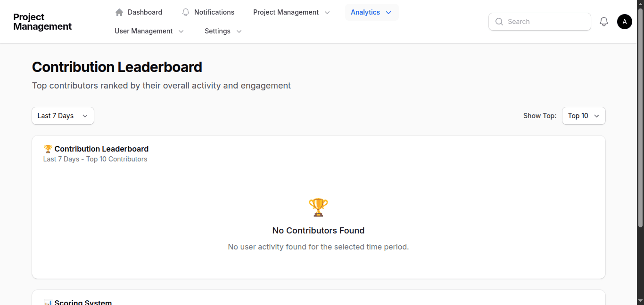Click the trophy icon above No Contributors Found
The width and height of the screenshot is (644, 305).
(318, 207)
